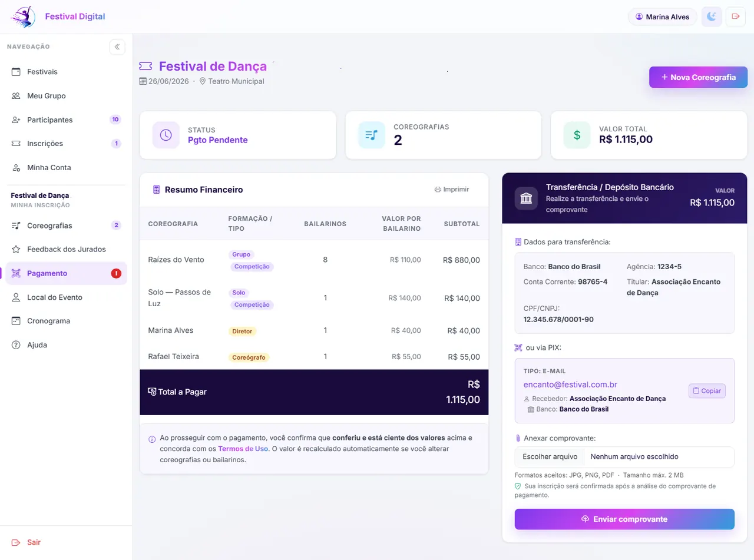This screenshot has width=754, height=560.
Task: Click the logout icon in the top bar
Action: click(x=735, y=17)
